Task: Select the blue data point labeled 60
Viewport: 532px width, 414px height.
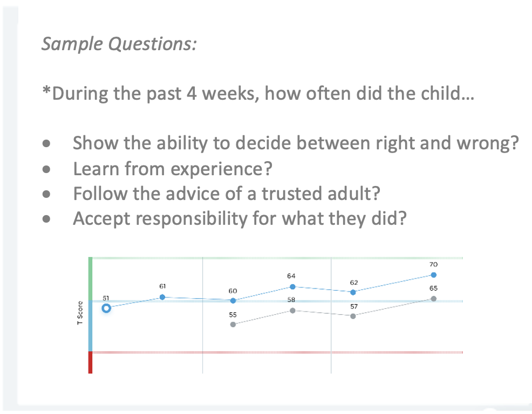Action: coord(233,301)
